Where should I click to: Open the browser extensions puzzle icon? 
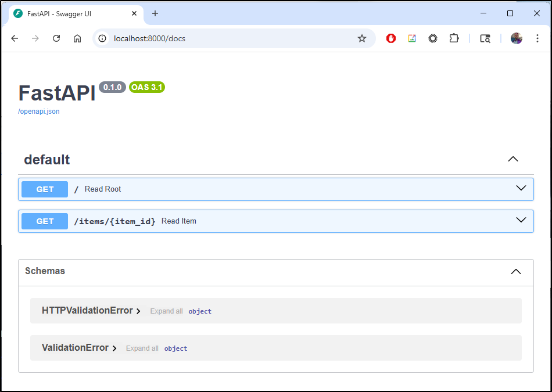pyautogui.click(x=454, y=38)
